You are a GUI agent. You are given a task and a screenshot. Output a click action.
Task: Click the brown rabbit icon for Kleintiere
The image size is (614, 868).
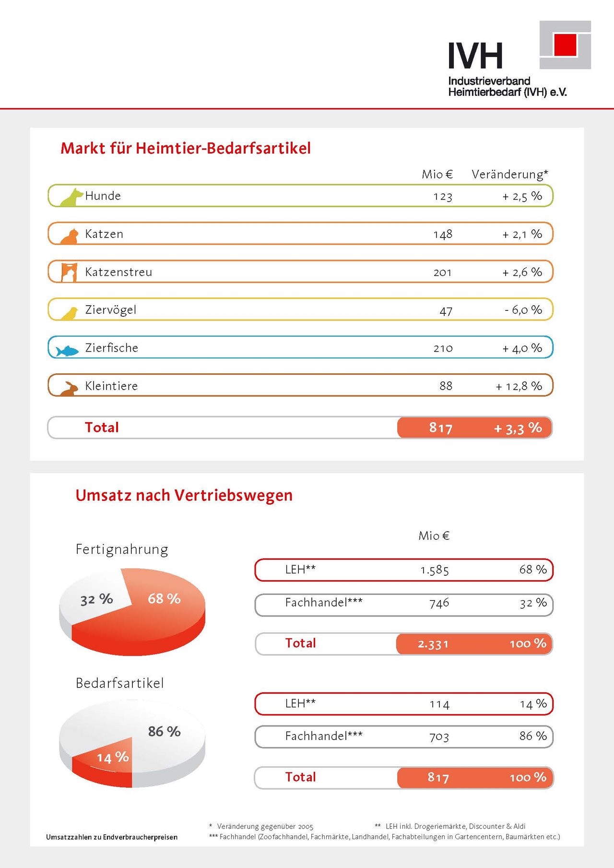click(x=70, y=389)
